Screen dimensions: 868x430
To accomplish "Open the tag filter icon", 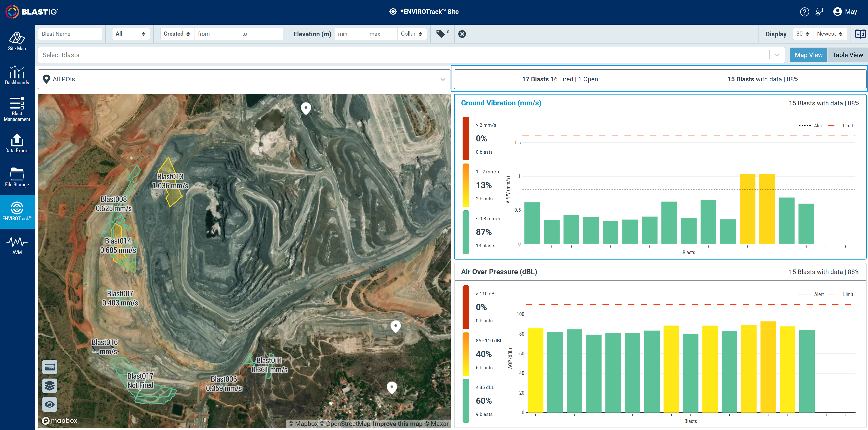I will click(x=441, y=34).
